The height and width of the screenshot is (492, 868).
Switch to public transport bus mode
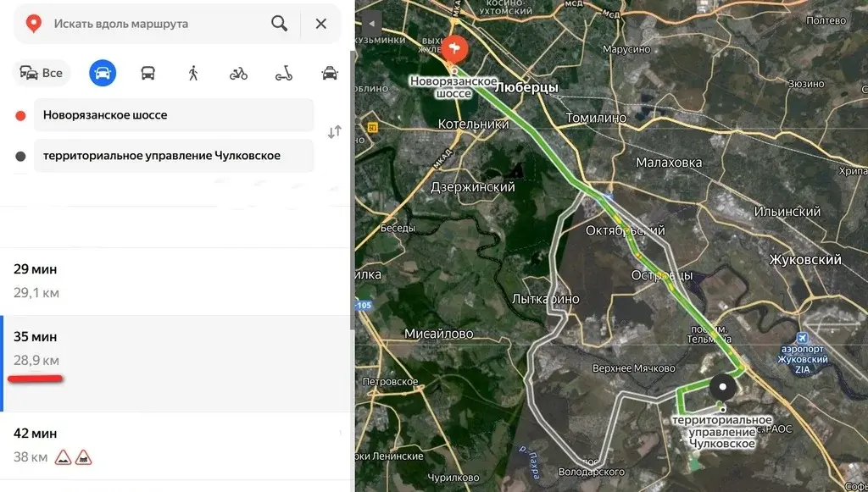(147, 73)
